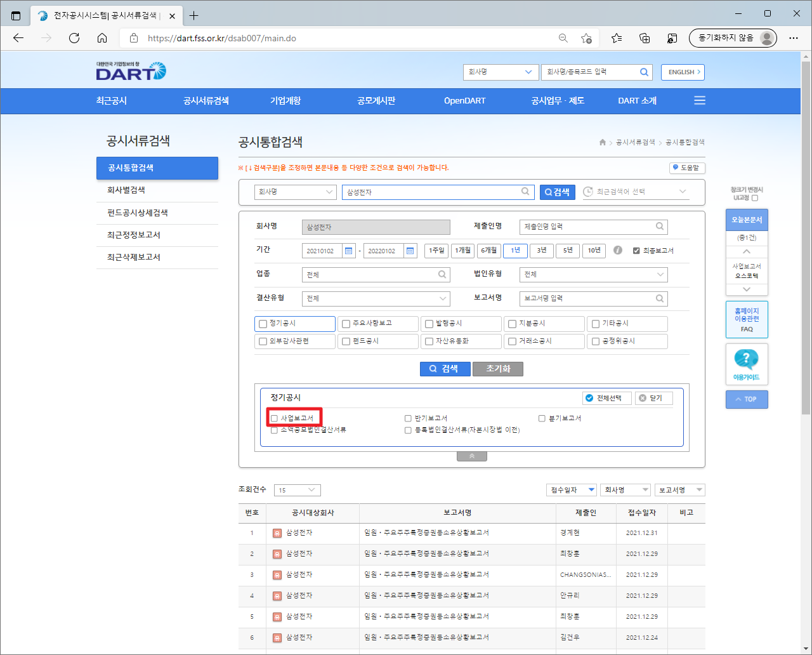Toggle the 최종보고서 checkbox
Screen dimensions: 812x655
click(x=636, y=251)
